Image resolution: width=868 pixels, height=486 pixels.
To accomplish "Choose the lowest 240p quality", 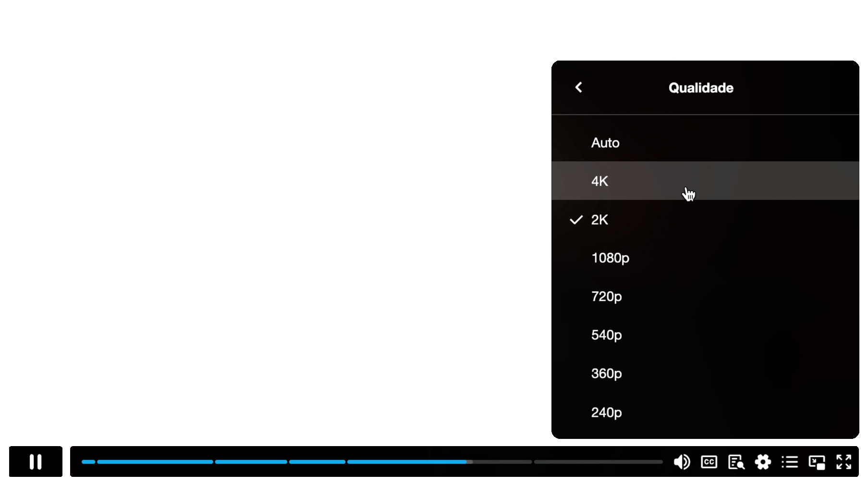I will [705, 412].
